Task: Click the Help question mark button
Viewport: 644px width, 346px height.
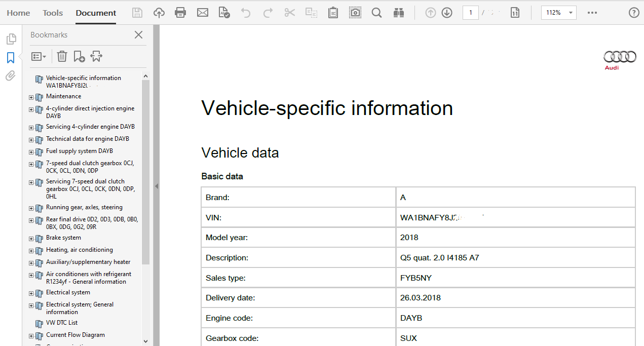Action: click(634, 13)
